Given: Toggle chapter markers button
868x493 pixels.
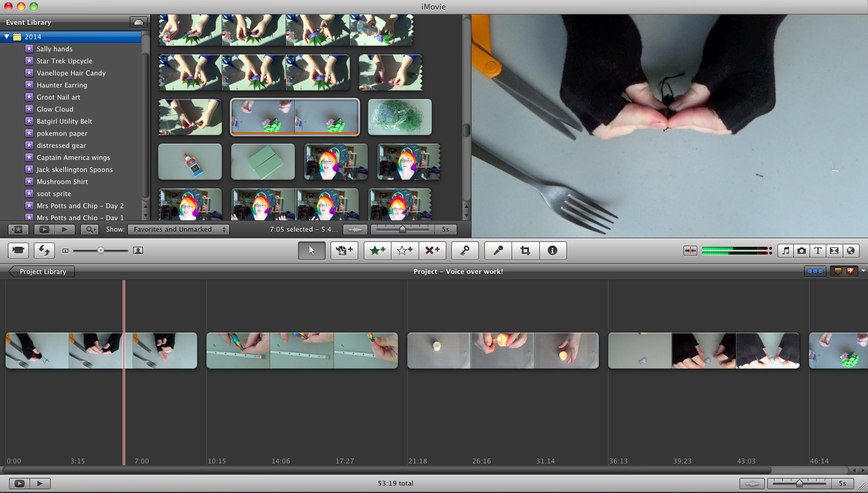Looking at the screenshot, I should tap(850, 272).
